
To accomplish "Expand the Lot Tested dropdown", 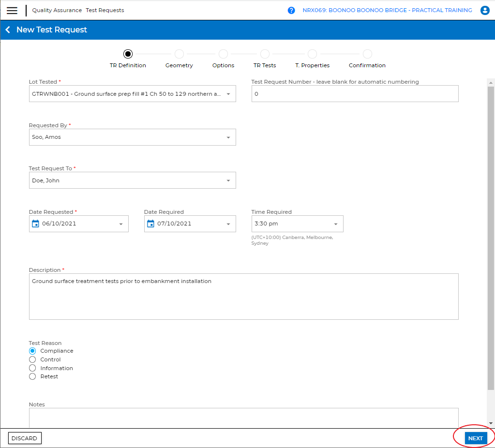I will tap(228, 94).
